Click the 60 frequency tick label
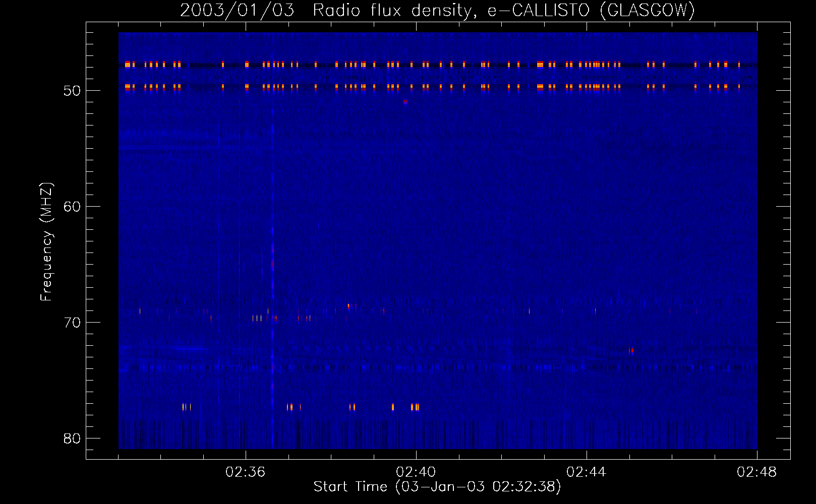816x504 pixels. [x=72, y=207]
